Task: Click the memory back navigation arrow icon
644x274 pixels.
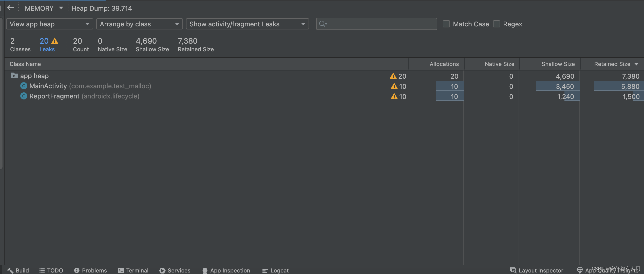Action: click(11, 8)
